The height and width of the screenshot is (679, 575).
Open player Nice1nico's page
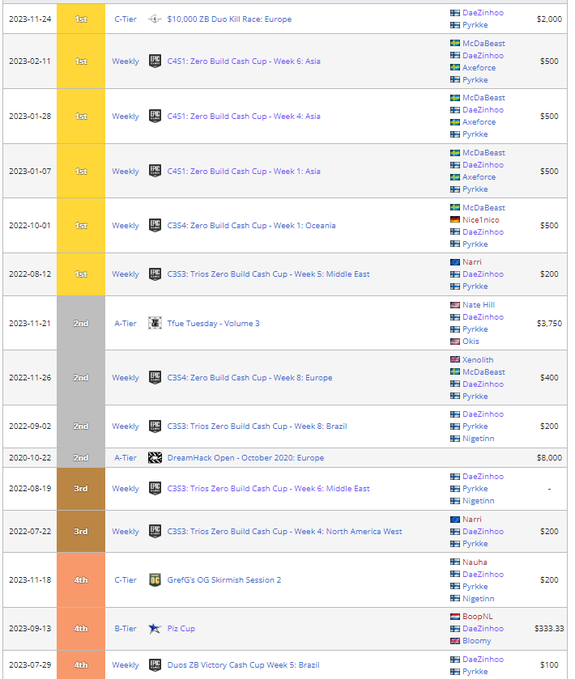(x=481, y=220)
